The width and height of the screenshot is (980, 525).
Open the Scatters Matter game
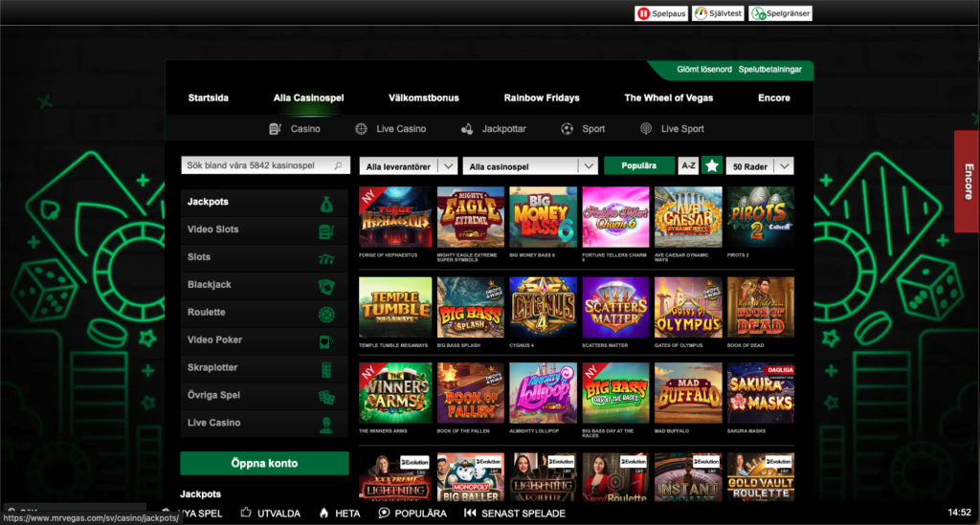point(615,307)
